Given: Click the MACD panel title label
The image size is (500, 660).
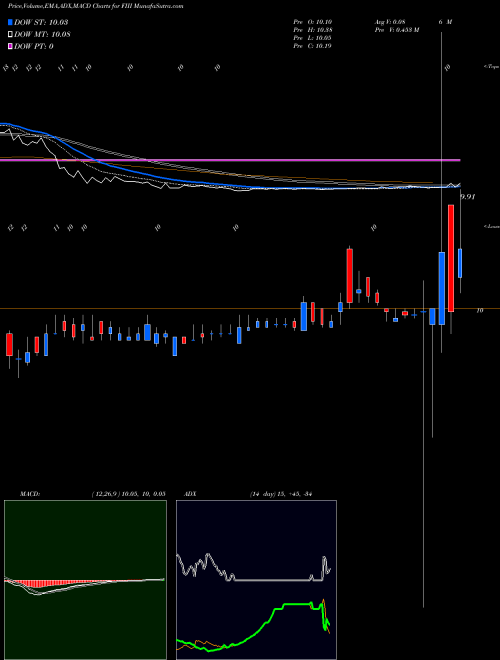Looking at the screenshot, I should pyautogui.click(x=30, y=494).
